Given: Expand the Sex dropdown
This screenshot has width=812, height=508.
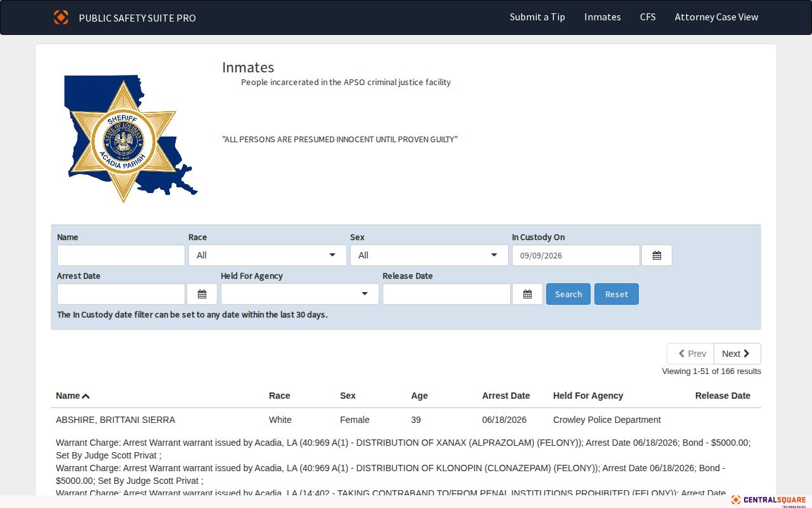Looking at the screenshot, I should (x=429, y=255).
